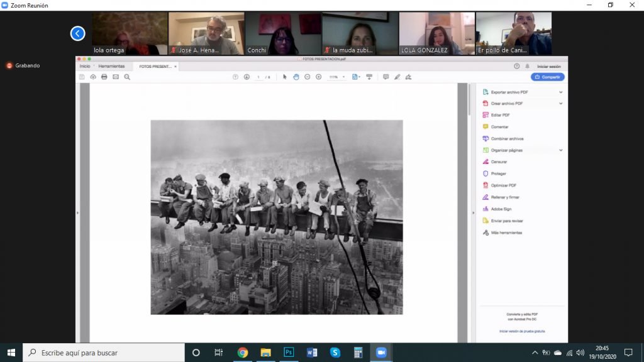Choose the arrow selection tool
The width and height of the screenshot is (644, 362).
(284, 77)
